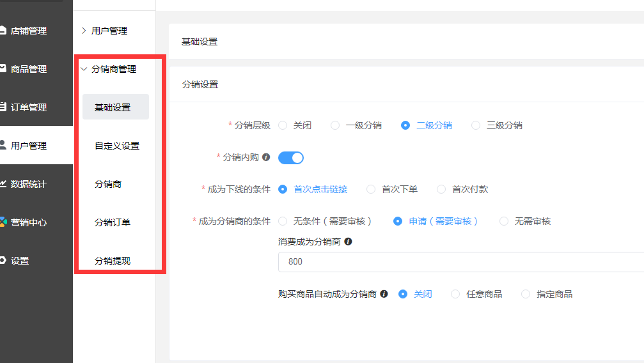Click the 商品管理 bag icon
The height and width of the screenshot is (363, 644).
[x=3, y=68]
